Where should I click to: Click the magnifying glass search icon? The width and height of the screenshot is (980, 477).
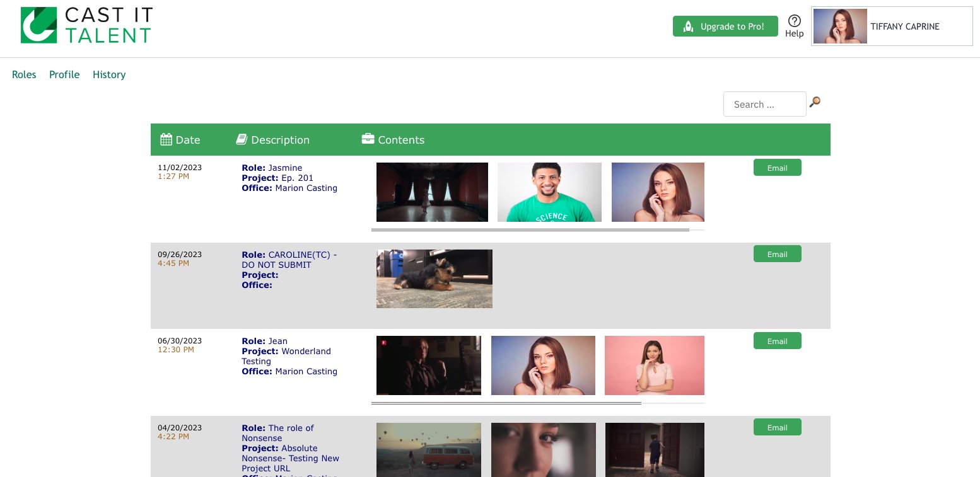tap(815, 102)
